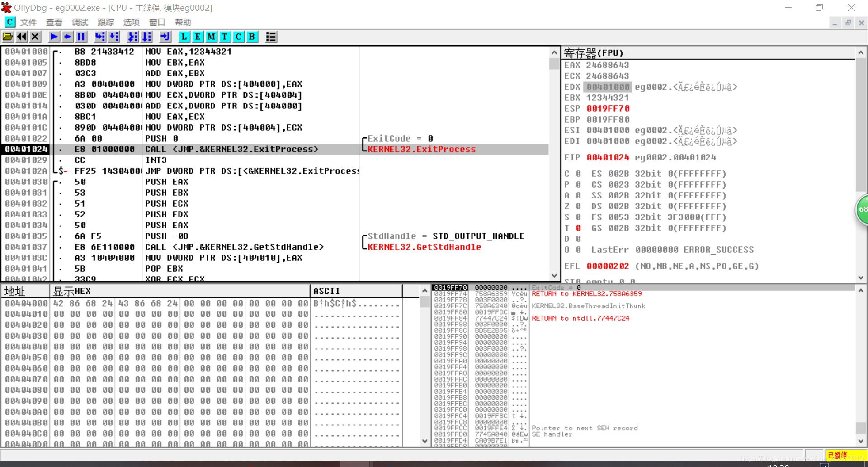Select dump row at address 00404010
This screenshot has width=868, height=467.
click(x=202, y=314)
